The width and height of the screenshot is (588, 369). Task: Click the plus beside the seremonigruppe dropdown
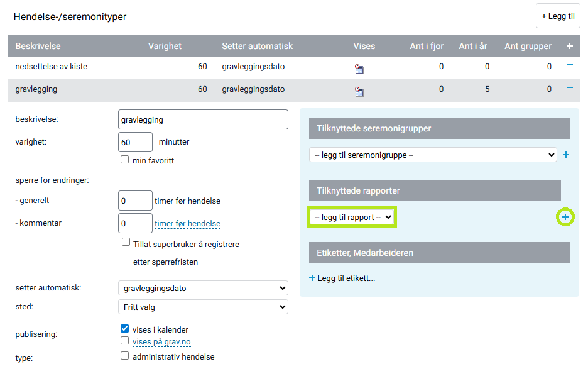coord(565,154)
